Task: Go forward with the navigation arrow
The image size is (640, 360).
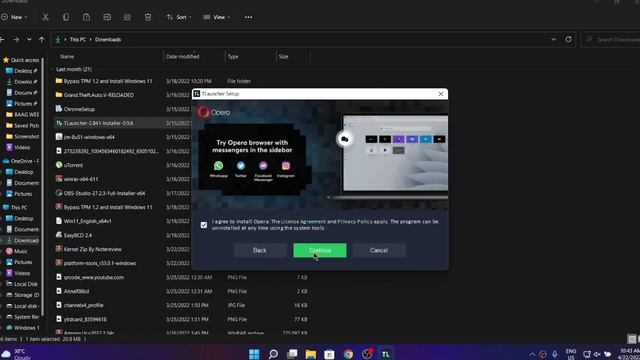Action: click(16, 40)
